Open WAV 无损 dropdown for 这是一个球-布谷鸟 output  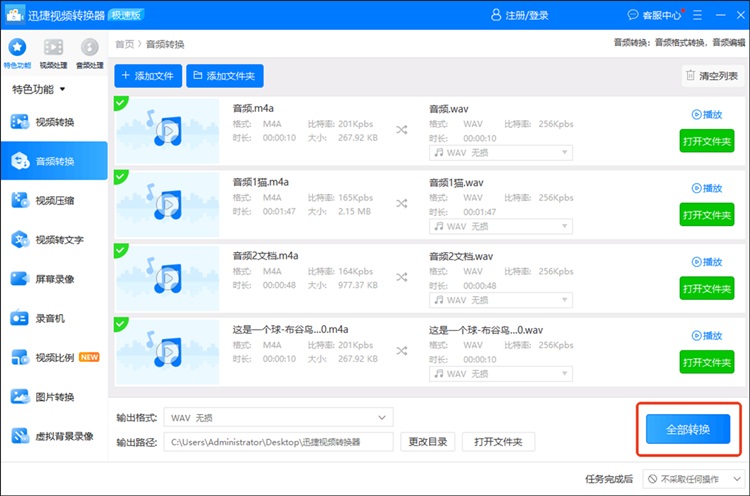point(501,374)
